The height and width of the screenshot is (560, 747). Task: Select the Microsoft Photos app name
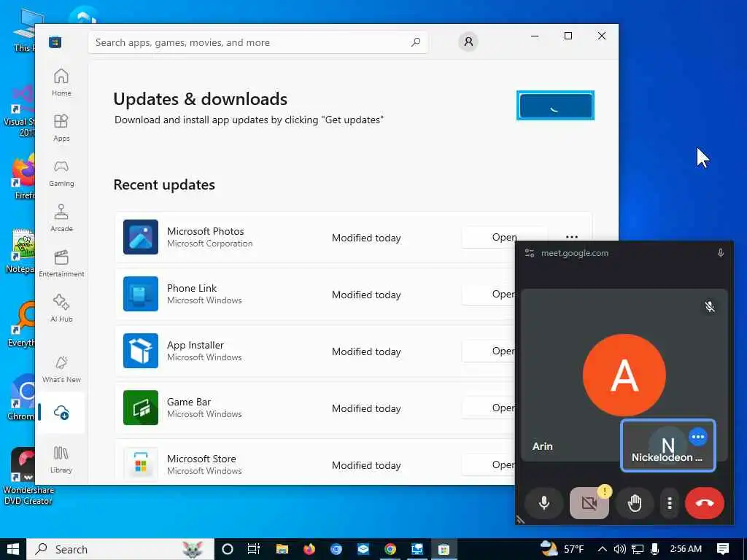(x=205, y=231)
